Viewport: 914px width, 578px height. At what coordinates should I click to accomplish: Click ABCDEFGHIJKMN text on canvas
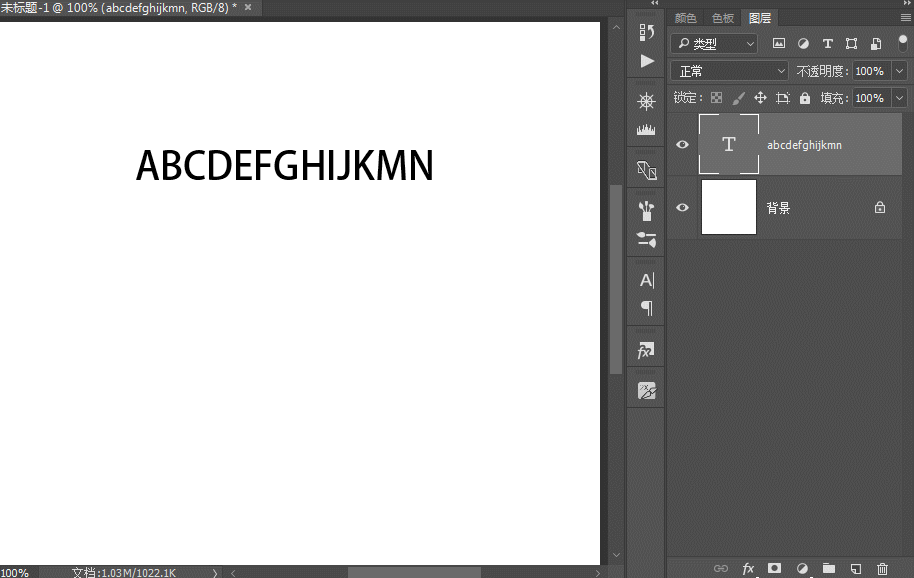(x=284, y=165)
